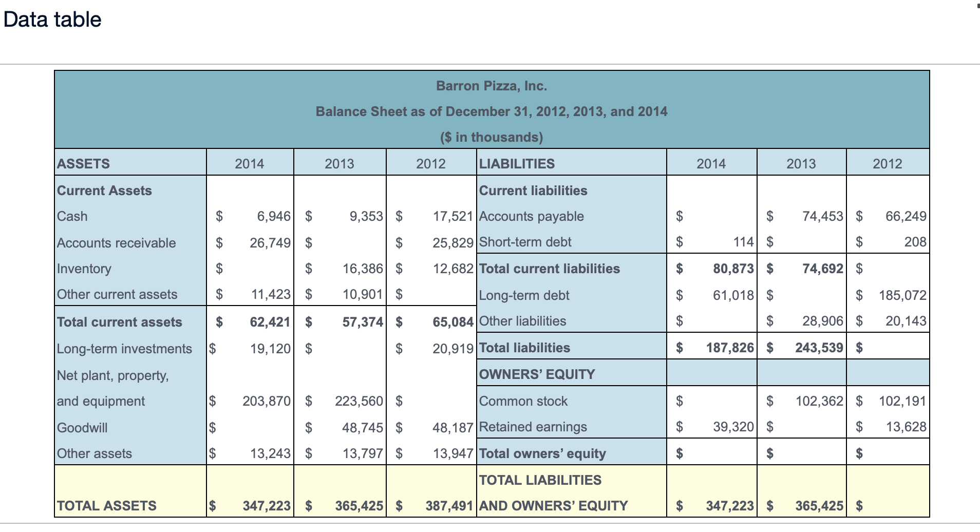Click Accounts payable 2012 value 66,249
This screenshot has width=980, height=532.
point(906,216)
